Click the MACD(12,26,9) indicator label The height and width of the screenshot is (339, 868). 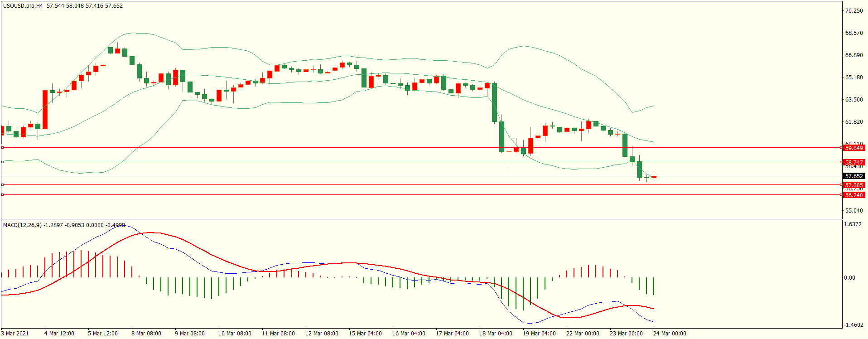[22, 225]
